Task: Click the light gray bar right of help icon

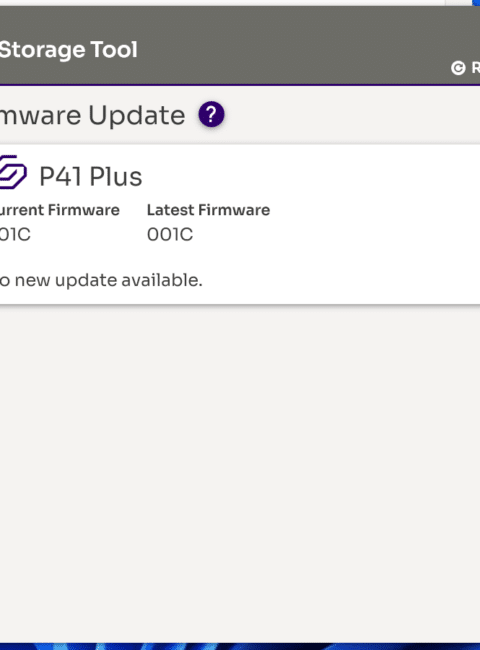Action: (x=352, y=115)
